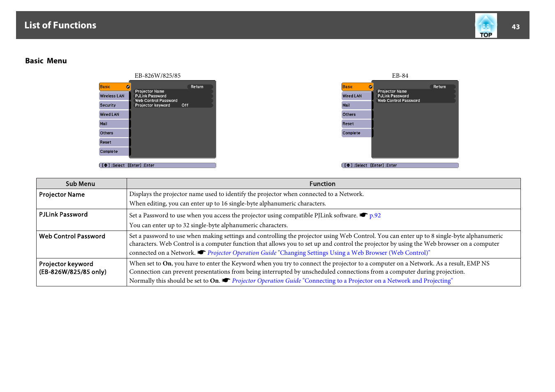Click the PJLink Password table cell
The image size is (555, 392).
click(81, 220)
